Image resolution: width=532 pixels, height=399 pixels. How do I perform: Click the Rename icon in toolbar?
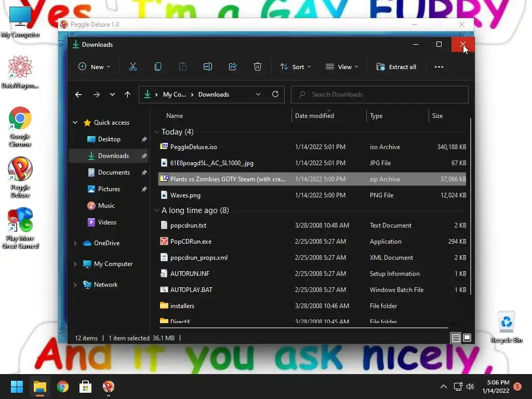[208, 67]
